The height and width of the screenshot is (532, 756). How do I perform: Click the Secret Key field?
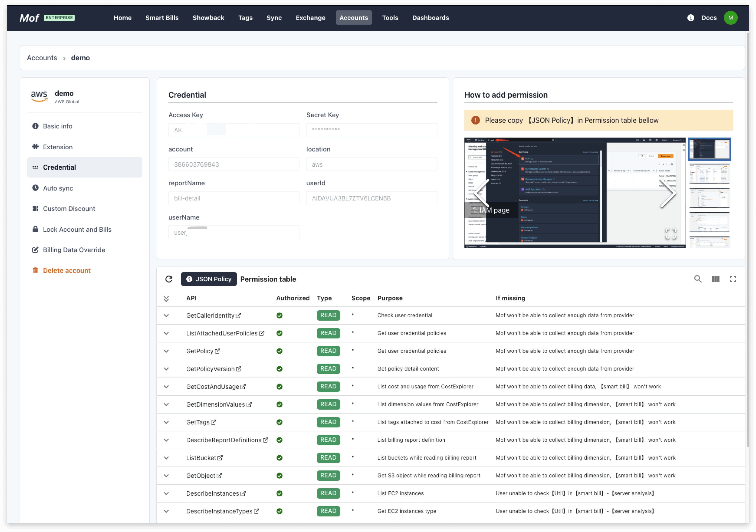pos(372,130)
